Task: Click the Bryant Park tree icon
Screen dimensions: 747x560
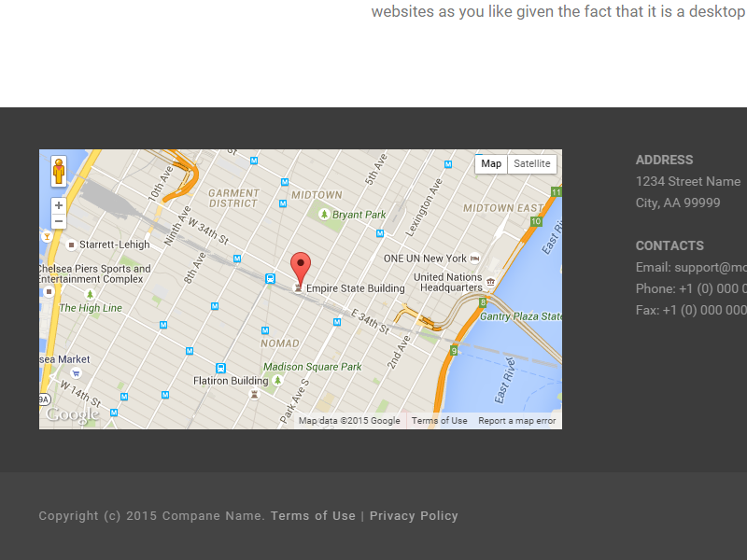Action: [324, 215]
